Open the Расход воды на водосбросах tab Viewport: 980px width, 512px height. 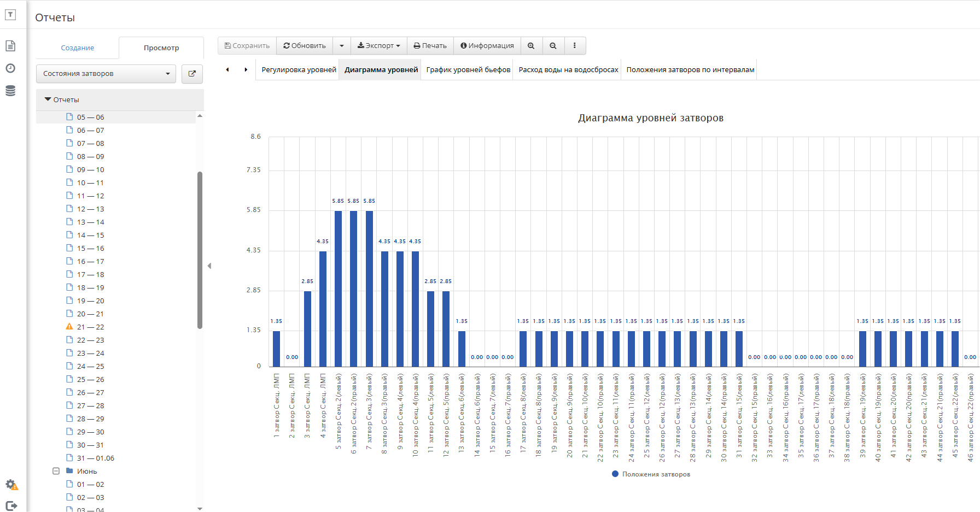click(x=568, y=70)
